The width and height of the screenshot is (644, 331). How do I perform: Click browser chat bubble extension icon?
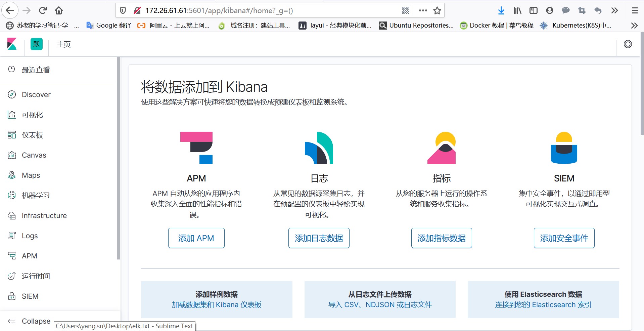(566, 10)
